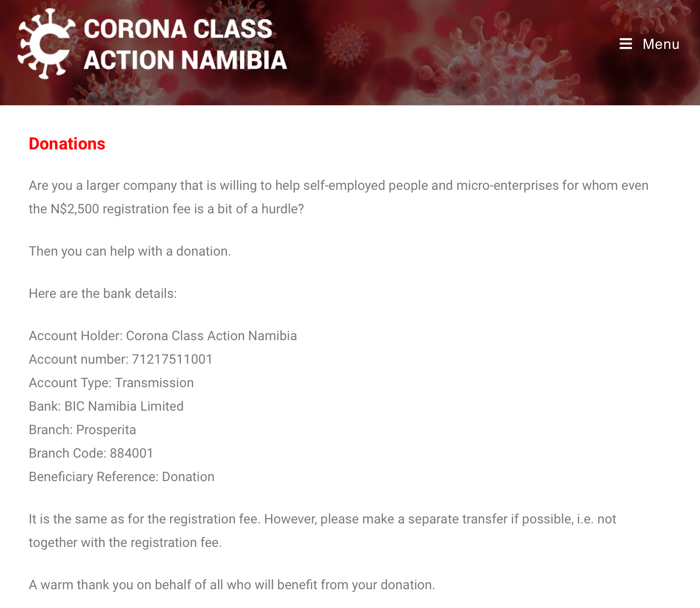Open the hamburger menu icon
This screenshot has width=700, height=608.
point(625,44)
